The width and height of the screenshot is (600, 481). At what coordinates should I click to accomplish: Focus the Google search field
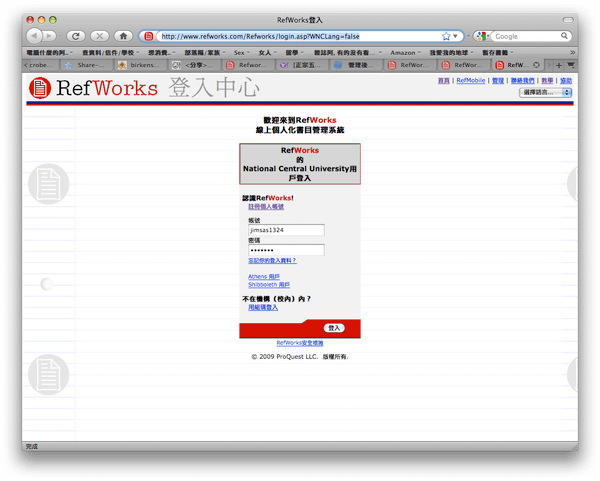526,36
